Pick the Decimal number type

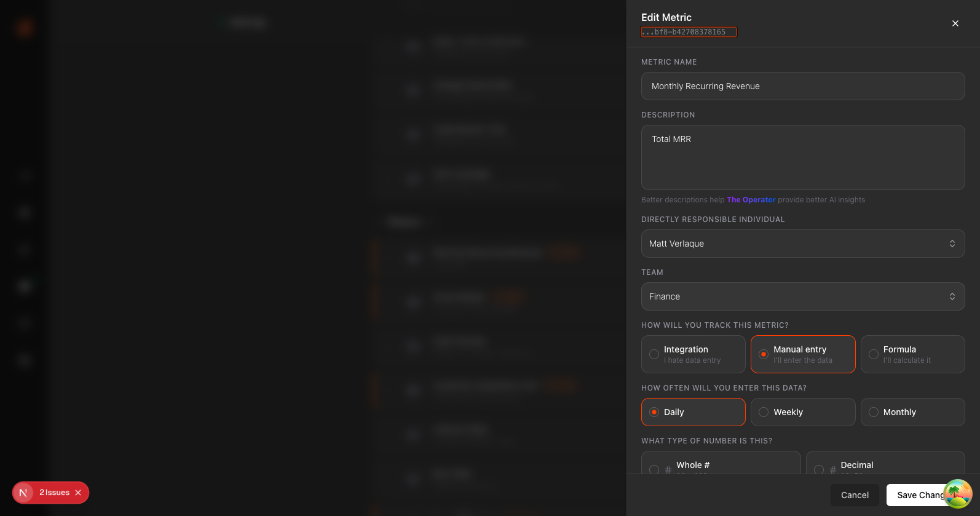click(x=885, y=465)
